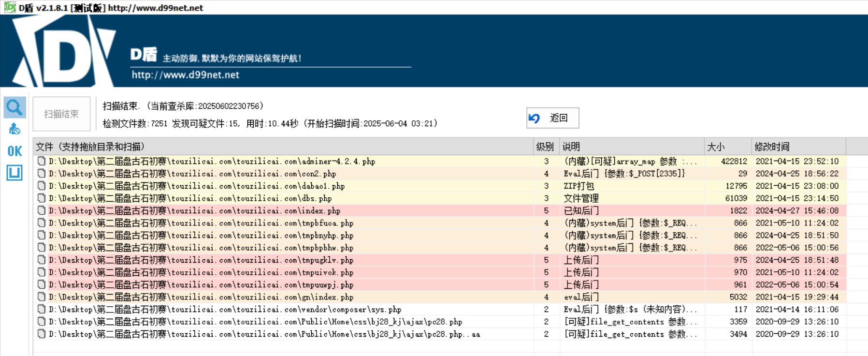Select the tmpbpbhw.php file path
868x356 pixels.
pos(201,248)
